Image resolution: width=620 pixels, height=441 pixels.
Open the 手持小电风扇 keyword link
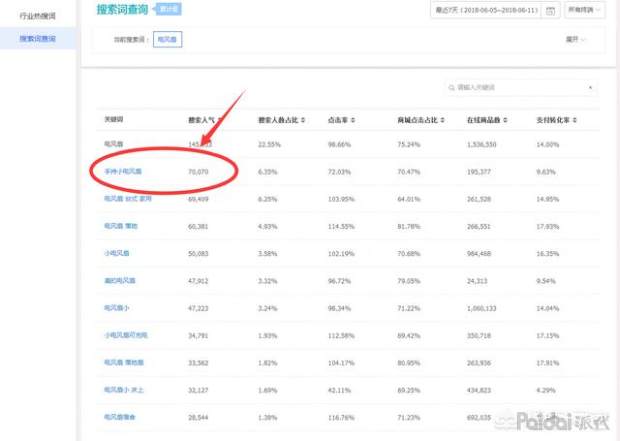tap(123, 171)
